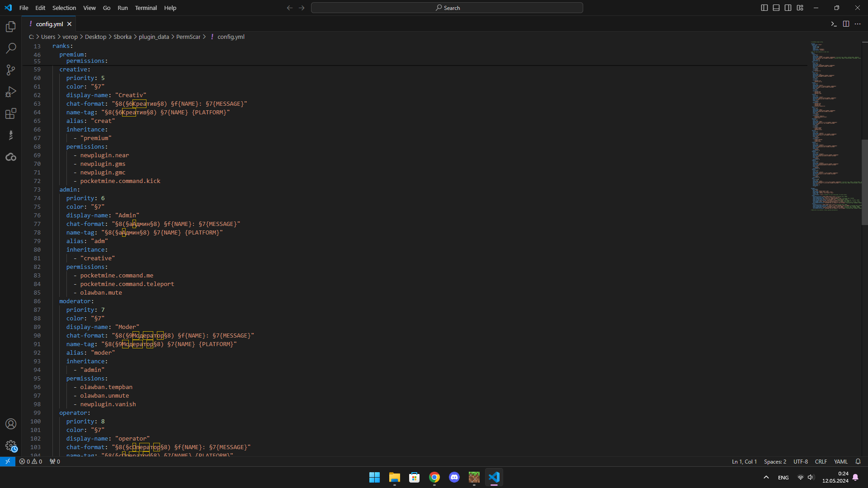Click the Spaces: 2 indentation selector
Screen dimensions: 868x488
[x=775, y=461]
